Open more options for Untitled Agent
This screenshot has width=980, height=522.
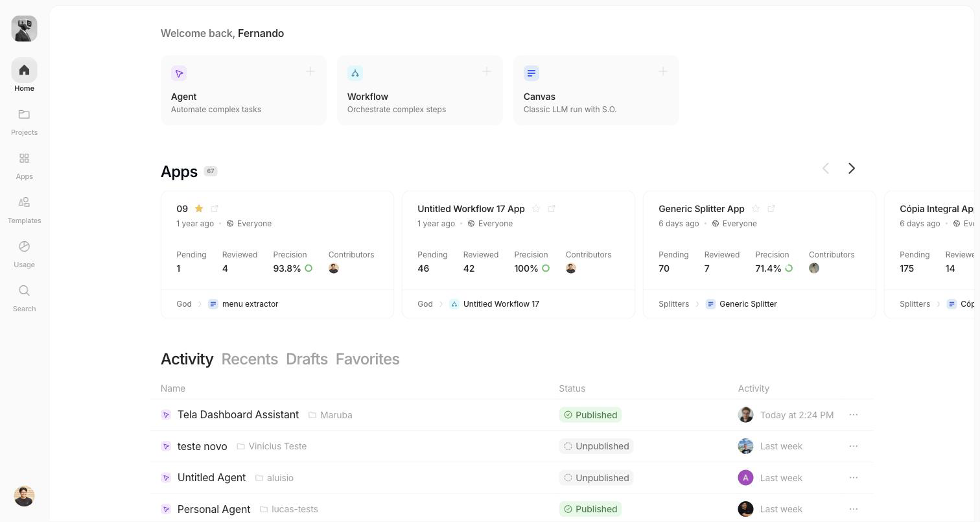coord(854,478)
